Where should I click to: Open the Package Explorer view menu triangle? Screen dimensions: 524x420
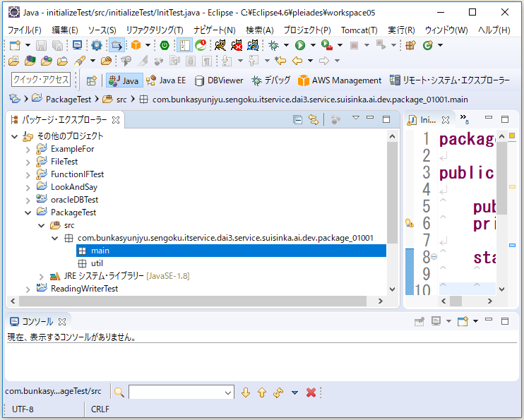click(356, 118)
